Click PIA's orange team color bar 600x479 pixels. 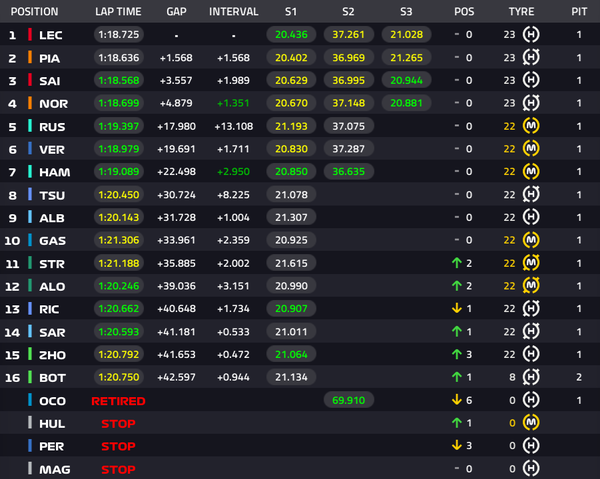[x=30, y=57]
